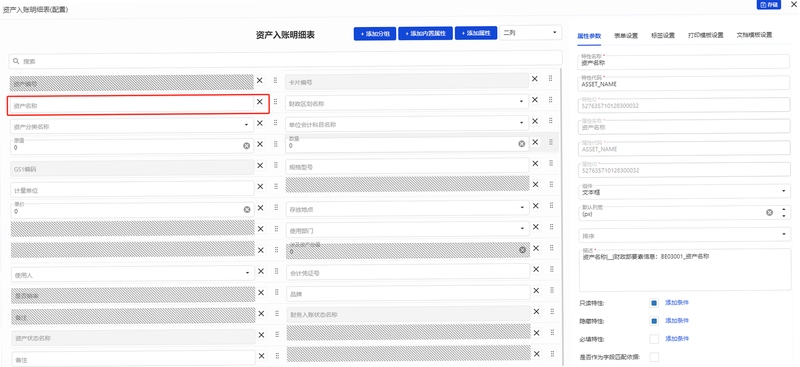The width and height of the screenshot is (800, 367).
Task: Switch to the 表单设置 tab
Action: coord(626,36)
